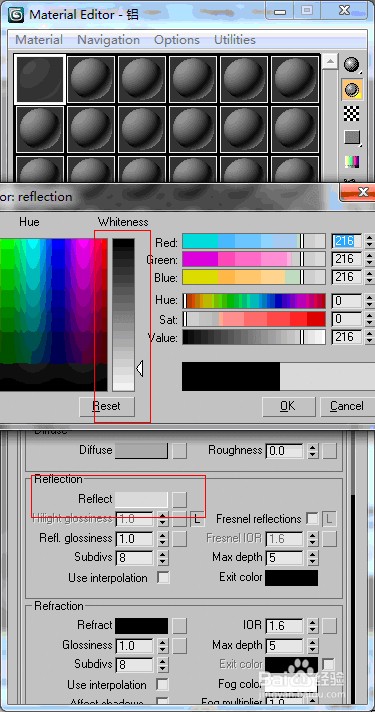Image resolution: width=375 pixels, height=712 pixels.
Task: Click the Video Color Check icon
Action: (351, 161)
